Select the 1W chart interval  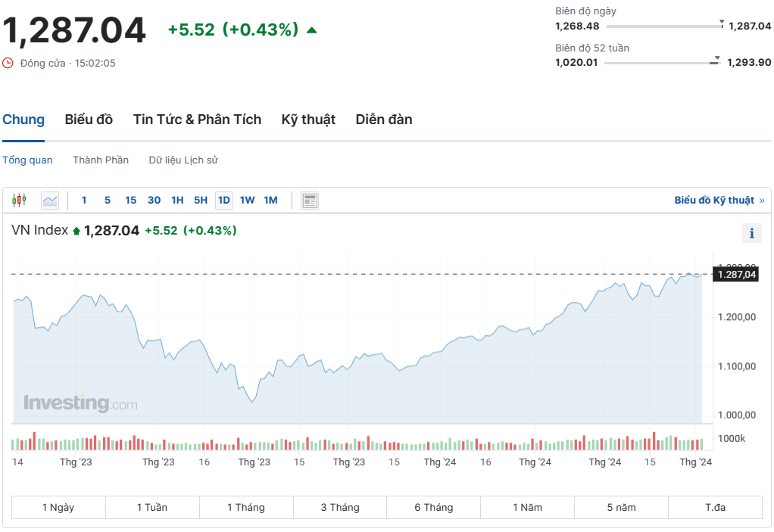point(247,201)
